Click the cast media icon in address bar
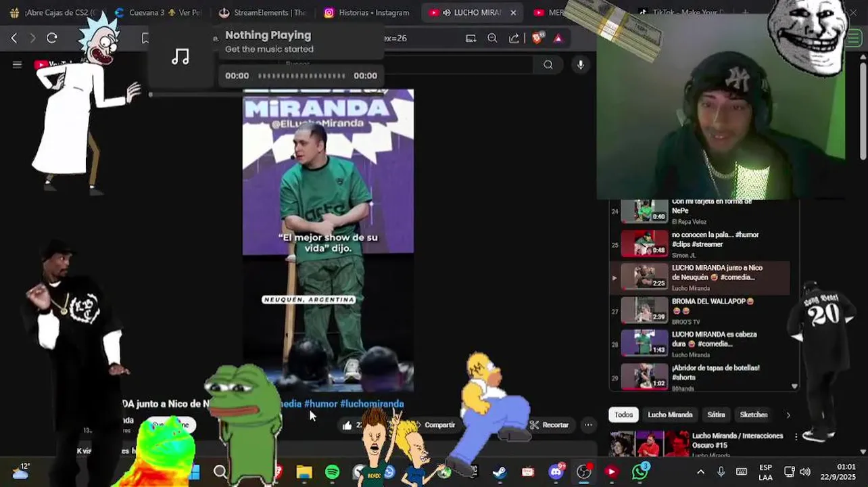The height and width of the screenshot is (487, 868). [x=471, y=39]
